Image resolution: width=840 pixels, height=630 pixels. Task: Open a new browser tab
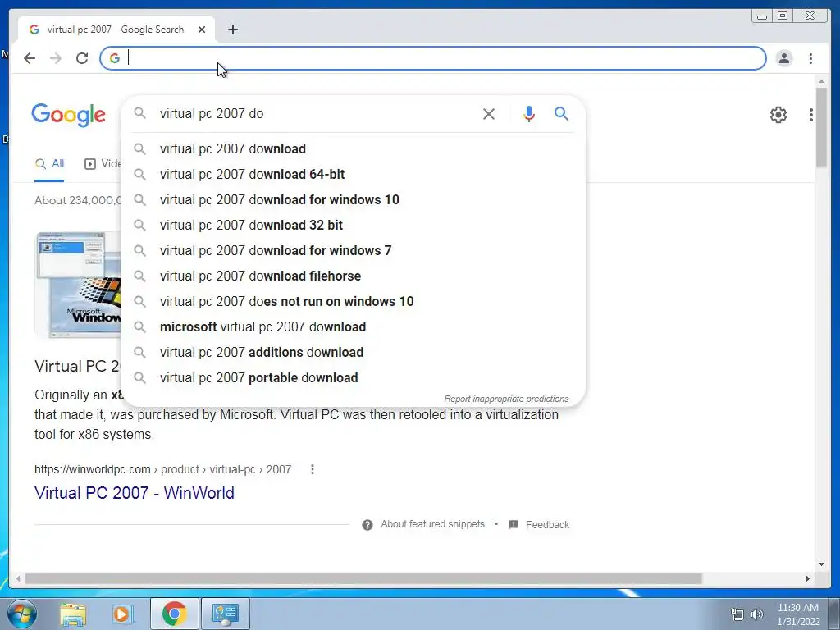tap(232, 30)
